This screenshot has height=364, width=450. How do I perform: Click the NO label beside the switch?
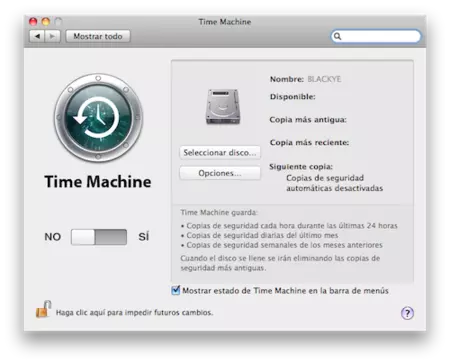click(x=53, y=237)
